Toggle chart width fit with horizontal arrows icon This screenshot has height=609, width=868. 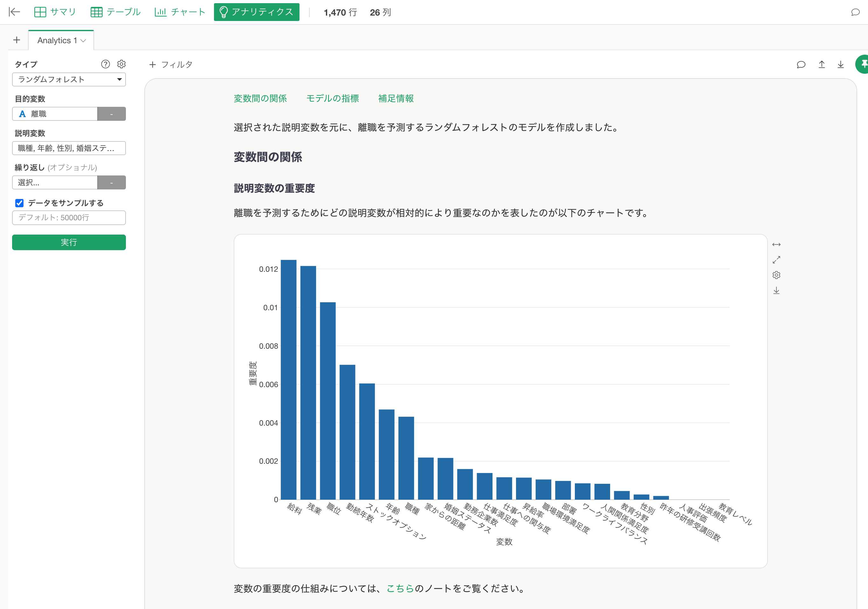[777, 244]
